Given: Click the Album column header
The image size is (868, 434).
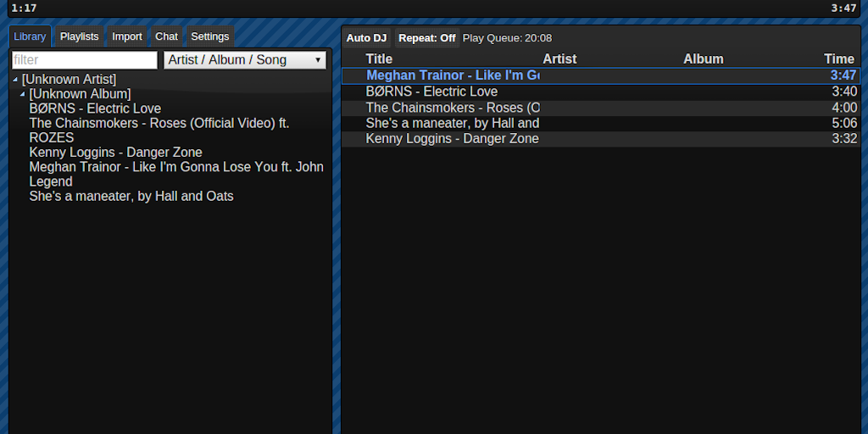Looking at the screenshot, I should tap(703, 58).
